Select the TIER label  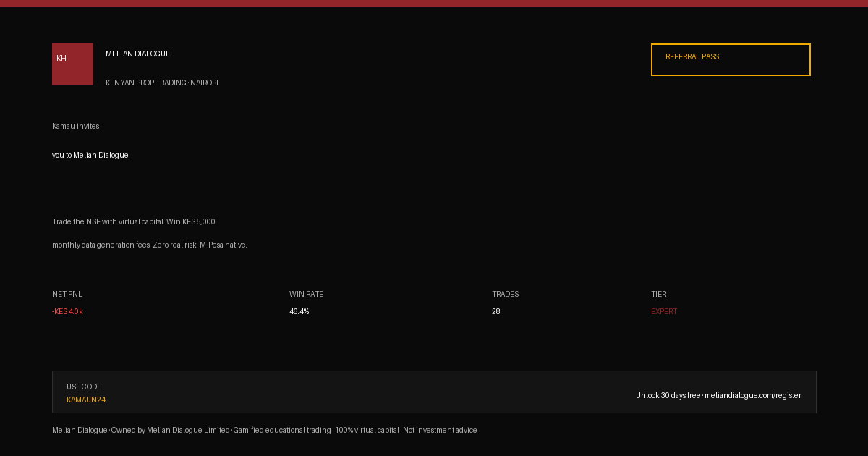tap(659, 295)
